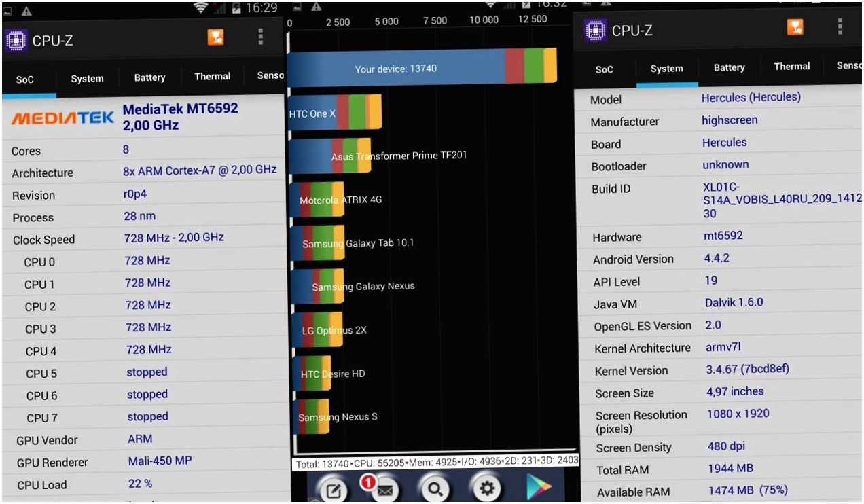864x504 pixels.
Task: Tap Kernel Architecture value 'armv7l'
Action: tap(723, 347)
